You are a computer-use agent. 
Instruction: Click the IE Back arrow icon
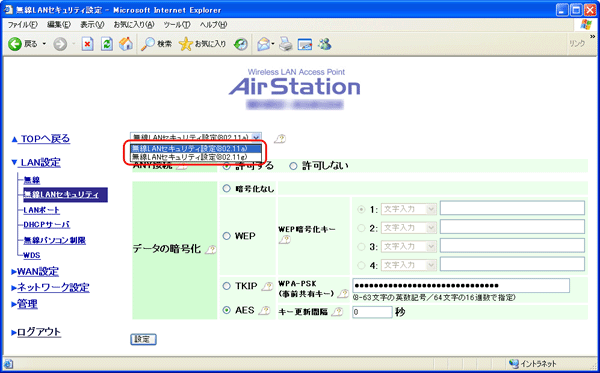(15, 44)
